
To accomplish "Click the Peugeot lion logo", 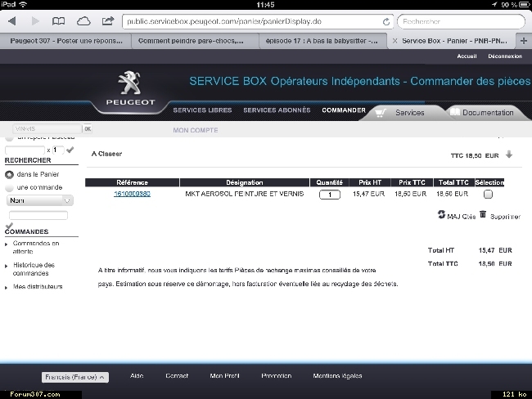I will (x=130, y=83).
